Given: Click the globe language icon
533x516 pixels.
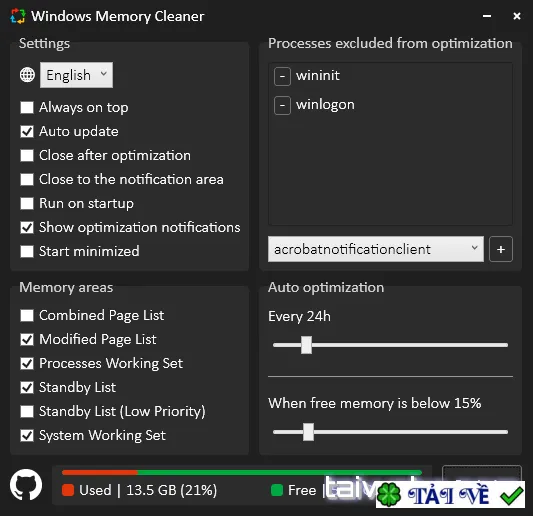Looking at the screenshot, I should 27,75.
